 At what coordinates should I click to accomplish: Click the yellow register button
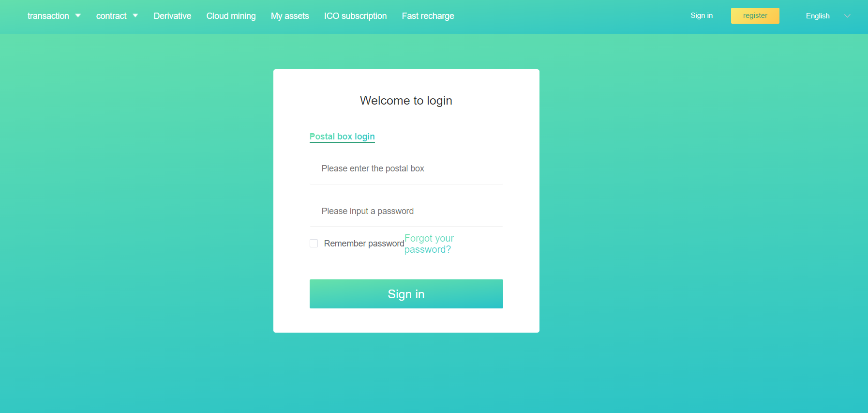(755, 15)
